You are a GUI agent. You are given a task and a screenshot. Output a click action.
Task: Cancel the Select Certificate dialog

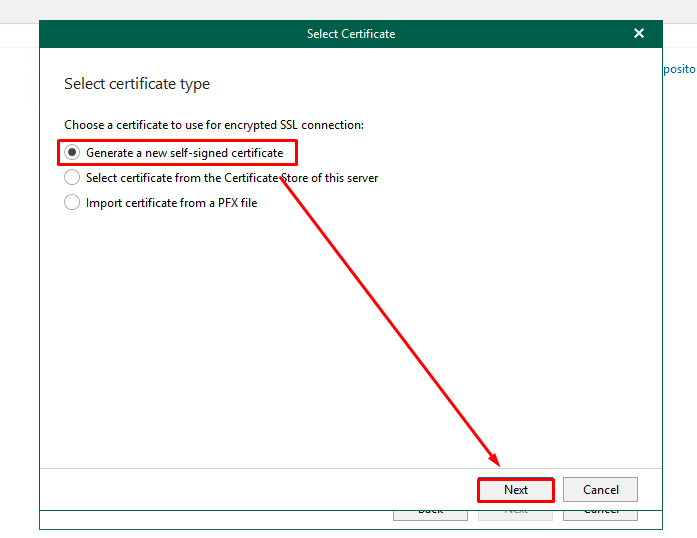tap(601, 490)
